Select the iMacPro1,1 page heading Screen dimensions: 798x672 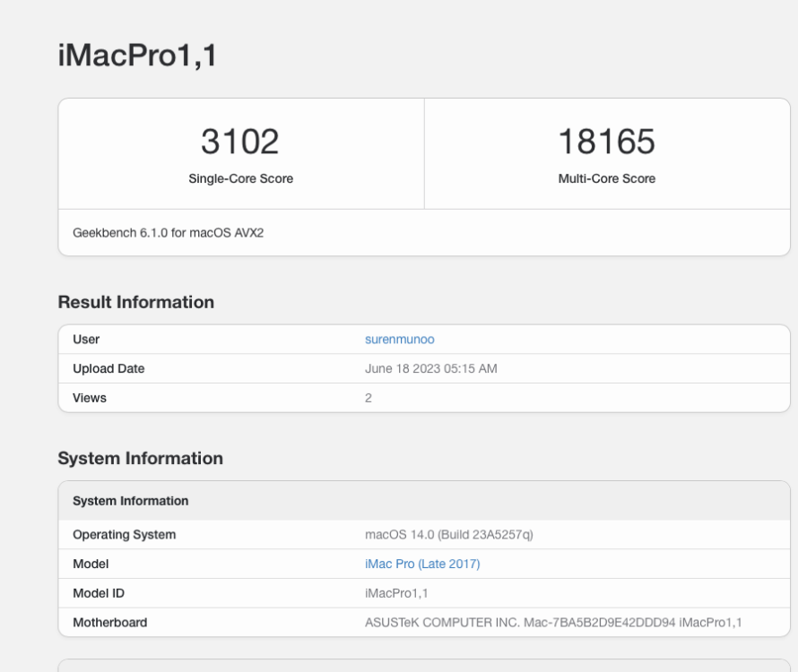(x=137, y=56)
